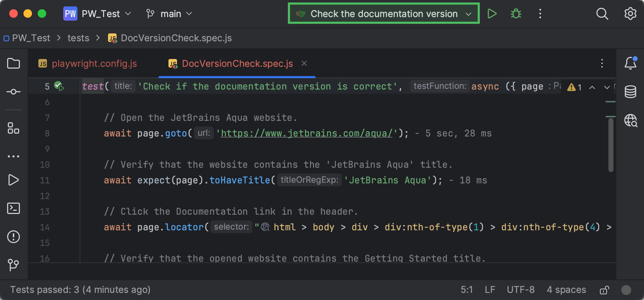Open the Terminal tool window

tap(14, 208)
